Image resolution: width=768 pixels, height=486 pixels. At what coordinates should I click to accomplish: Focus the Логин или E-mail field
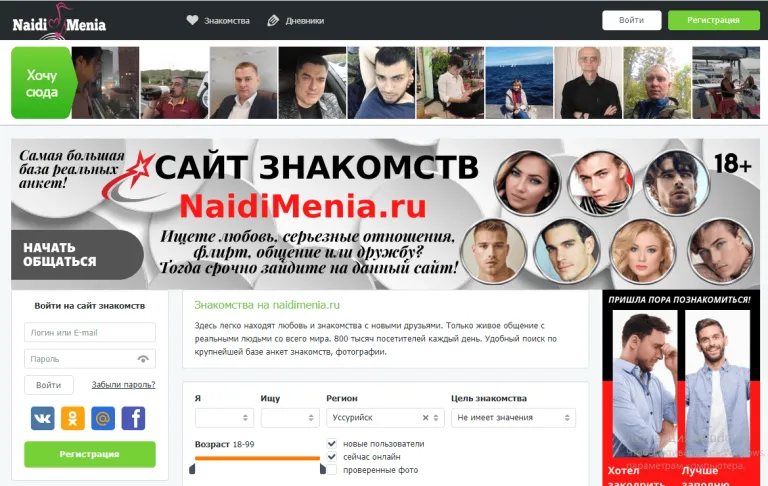[90, 332]
